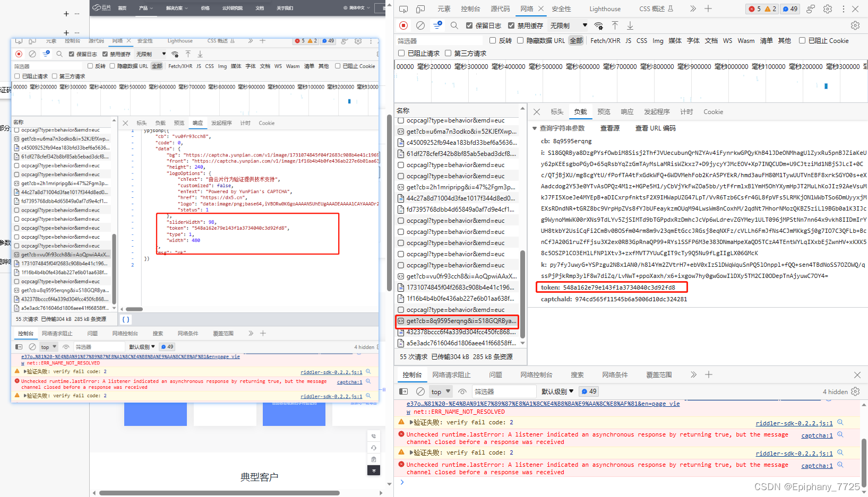This screenshot has height=497, width=868.
Task: Uncheck 保留日志 in right DevTools
Action: [469, 25]
